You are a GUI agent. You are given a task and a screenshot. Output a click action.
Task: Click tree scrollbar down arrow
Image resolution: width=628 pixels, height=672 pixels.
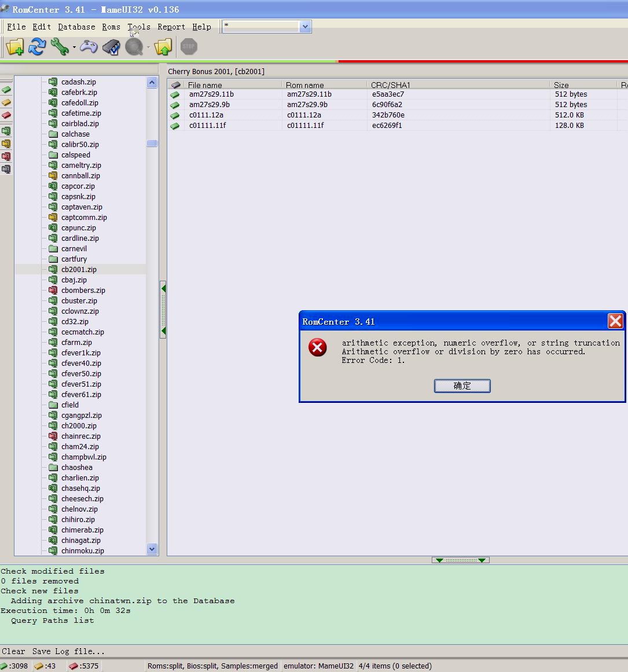point(152,549)
